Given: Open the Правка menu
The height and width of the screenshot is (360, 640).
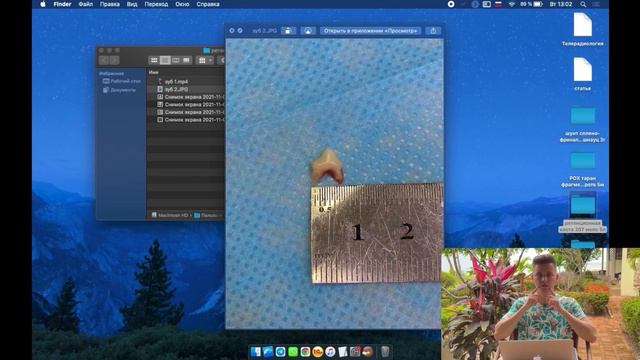Looking at the screenshot, I should (110, 4).
